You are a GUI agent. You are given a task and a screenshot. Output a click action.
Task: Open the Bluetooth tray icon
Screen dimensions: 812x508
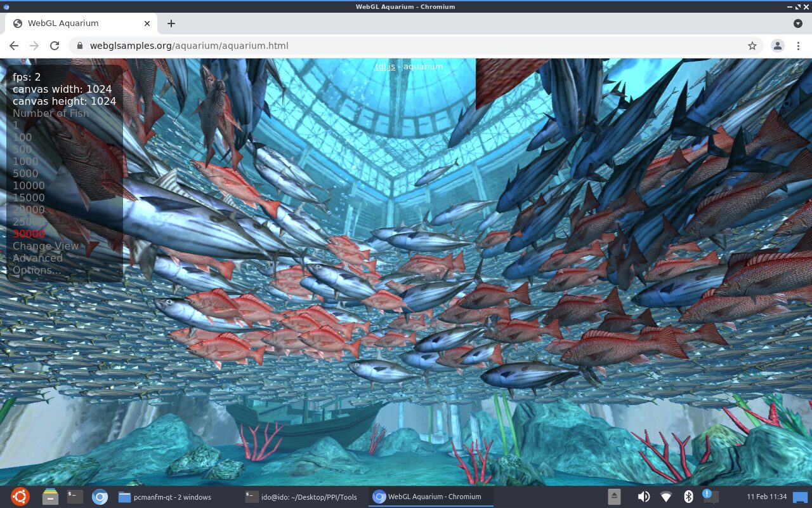point(688,497)
